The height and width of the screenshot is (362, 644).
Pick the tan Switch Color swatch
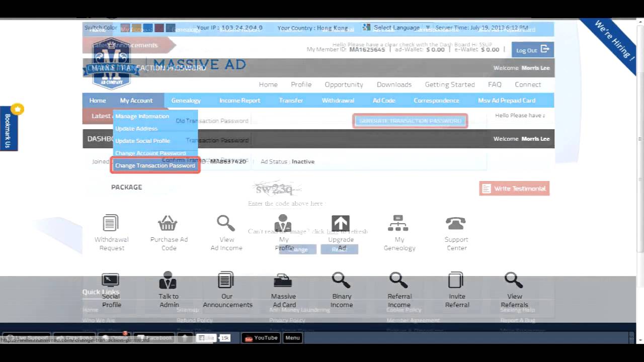coord(136,28)
